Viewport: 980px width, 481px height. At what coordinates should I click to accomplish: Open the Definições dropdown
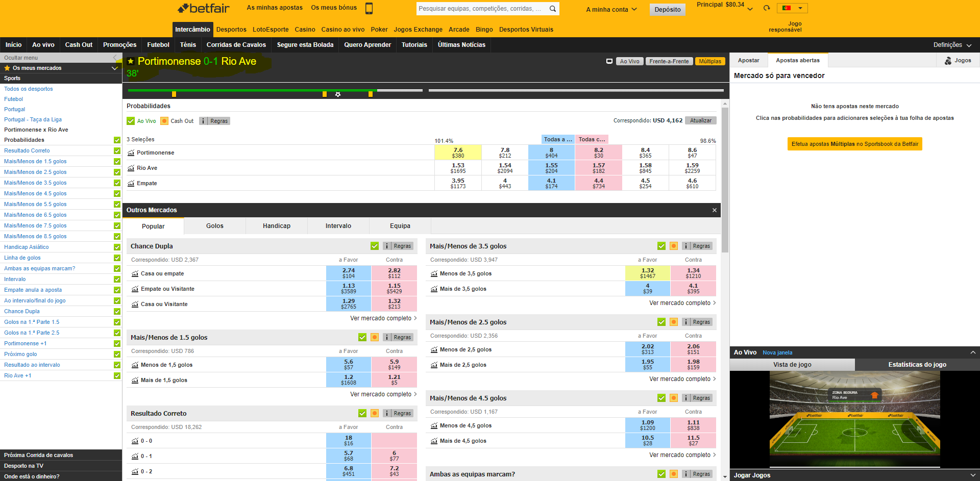click(952, 45)
